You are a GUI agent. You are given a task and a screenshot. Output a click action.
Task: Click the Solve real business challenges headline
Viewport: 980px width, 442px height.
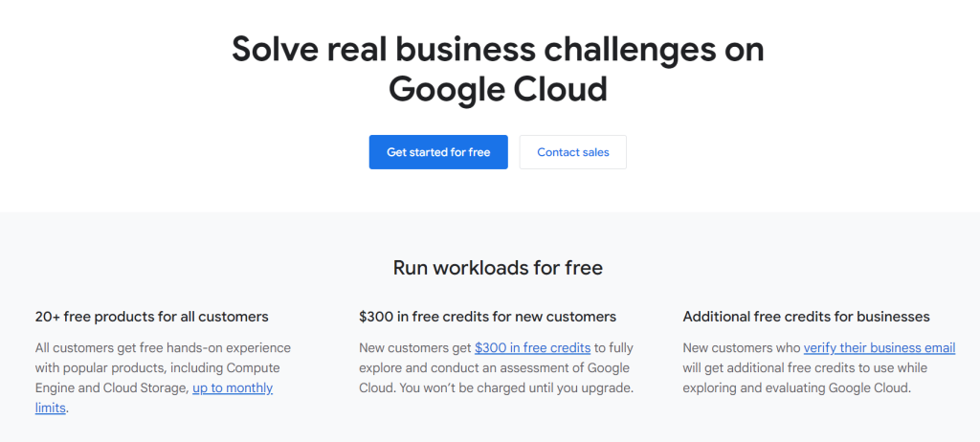[x=498, y=49]
